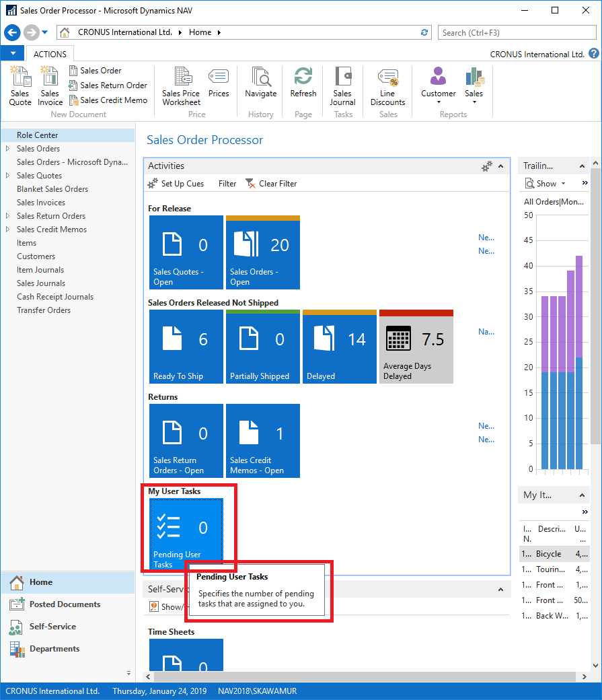The image size is (602, 700).
Task: Create a new Sales Return Order
Action: click(x=108, y=85)
